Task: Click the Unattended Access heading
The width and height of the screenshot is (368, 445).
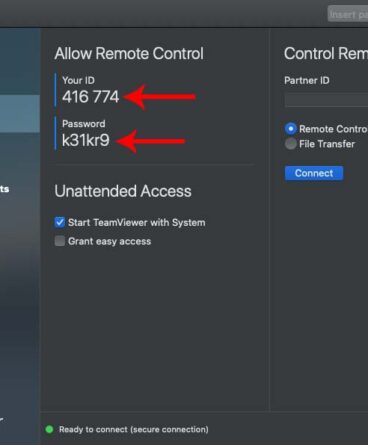Action: point(123,191)
